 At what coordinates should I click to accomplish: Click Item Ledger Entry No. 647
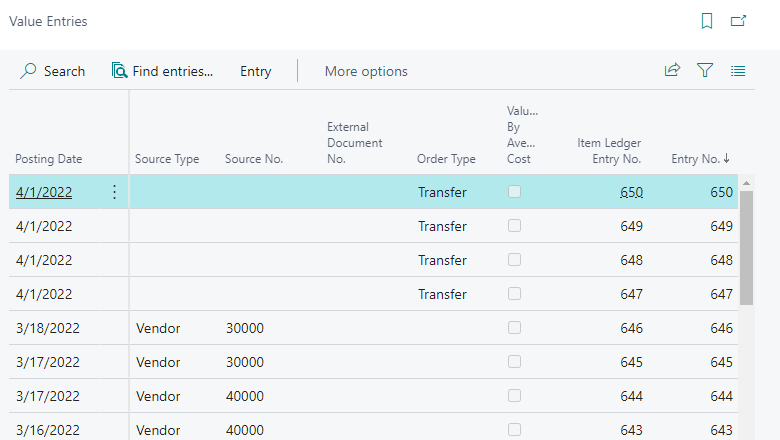click(x=631, y=294)
